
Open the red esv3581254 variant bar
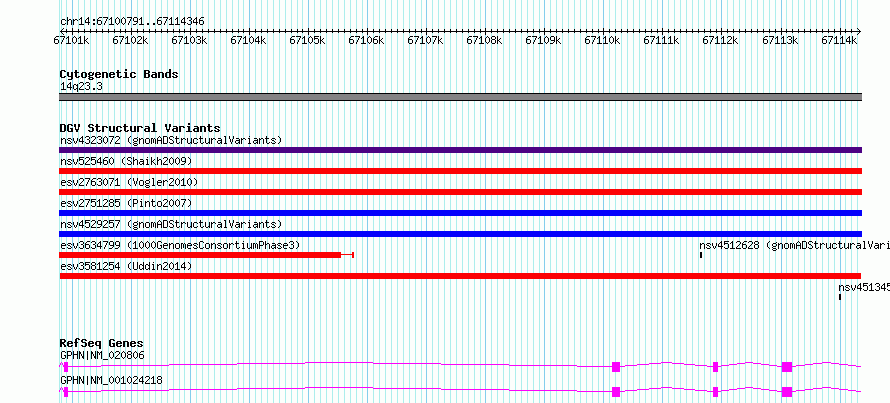tap(461, 276)
